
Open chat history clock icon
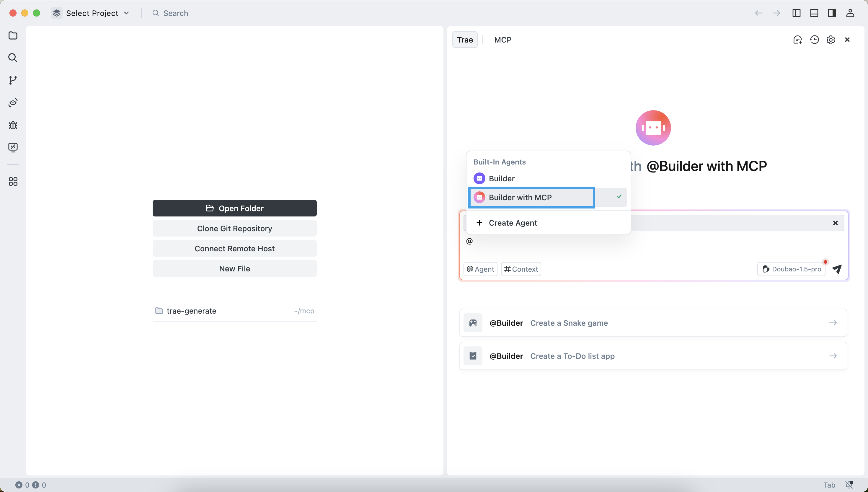pyautogui.click(x=814, y=40)
